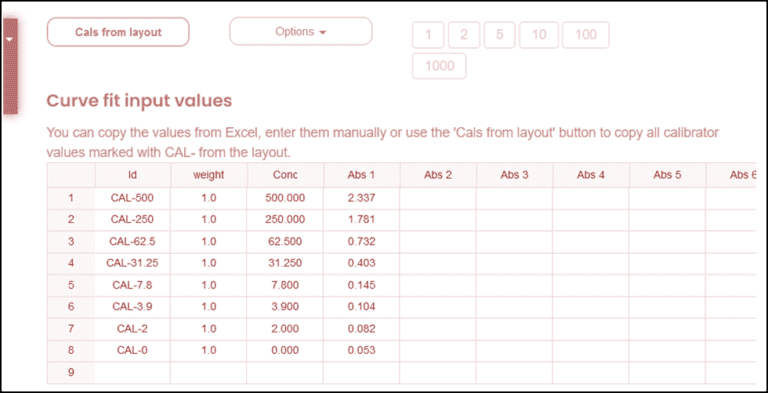Screen dimensions: 768x393
Task: Click the Conc column header
Action: click(x=285, y=175)
